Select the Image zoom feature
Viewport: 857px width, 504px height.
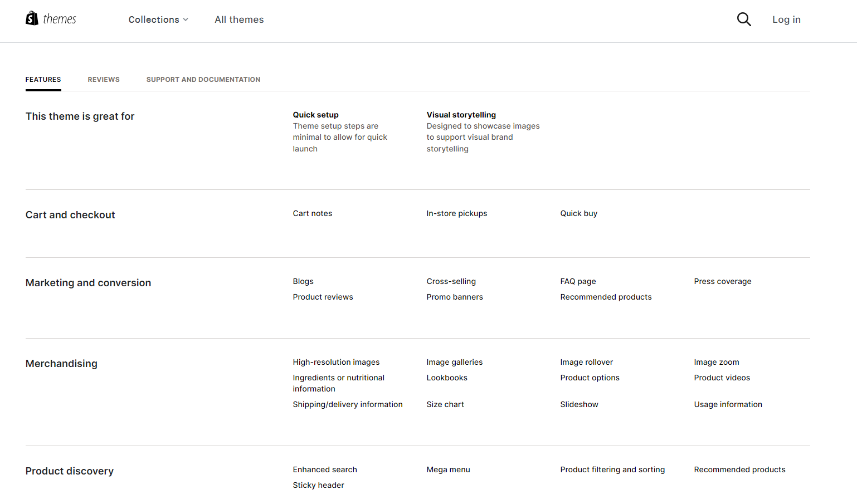(x=717, y=362)
